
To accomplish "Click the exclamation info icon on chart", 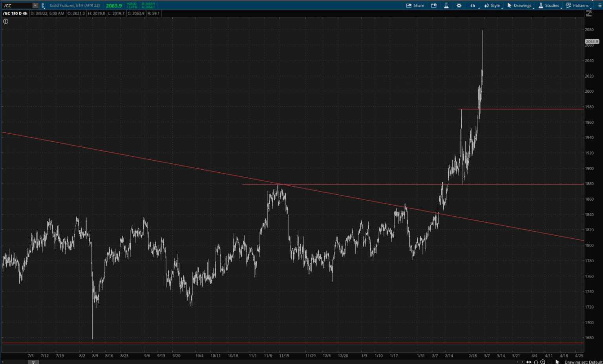I will click(5, 21).
